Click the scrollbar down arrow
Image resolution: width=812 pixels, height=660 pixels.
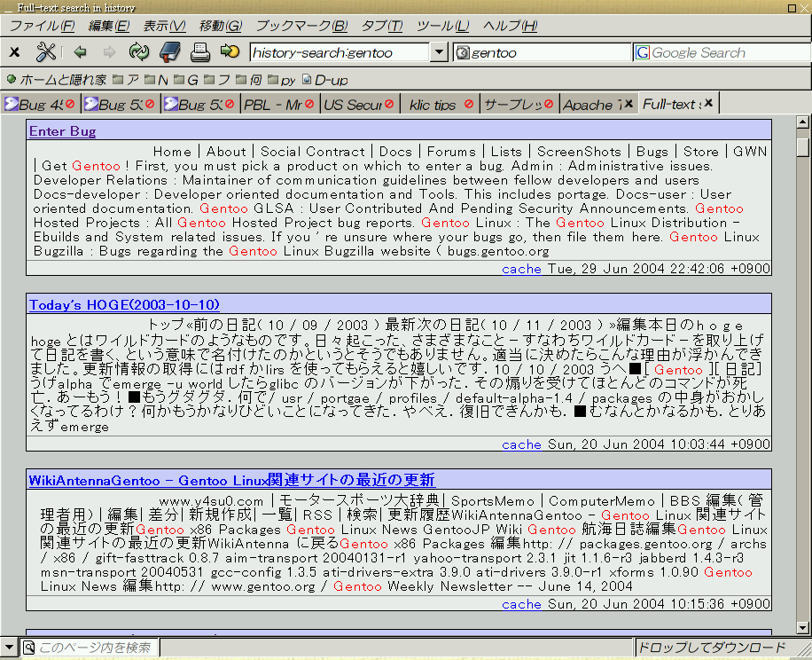pyautogui.click(x=802, y=628)
